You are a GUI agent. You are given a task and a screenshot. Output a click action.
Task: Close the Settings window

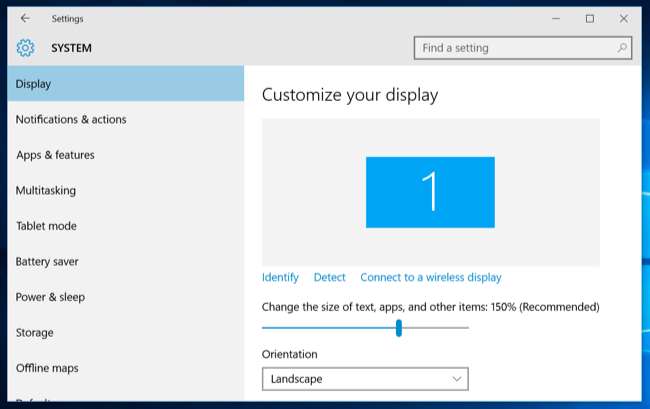coord(622,18)
